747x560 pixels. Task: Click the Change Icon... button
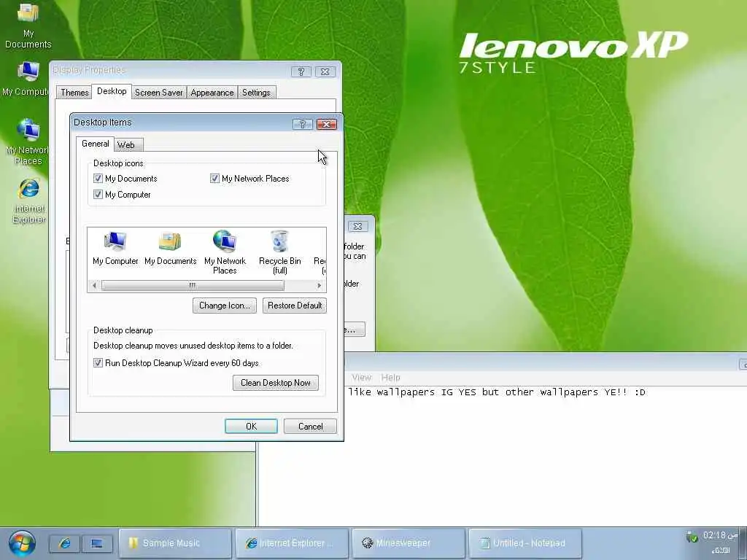225,306
